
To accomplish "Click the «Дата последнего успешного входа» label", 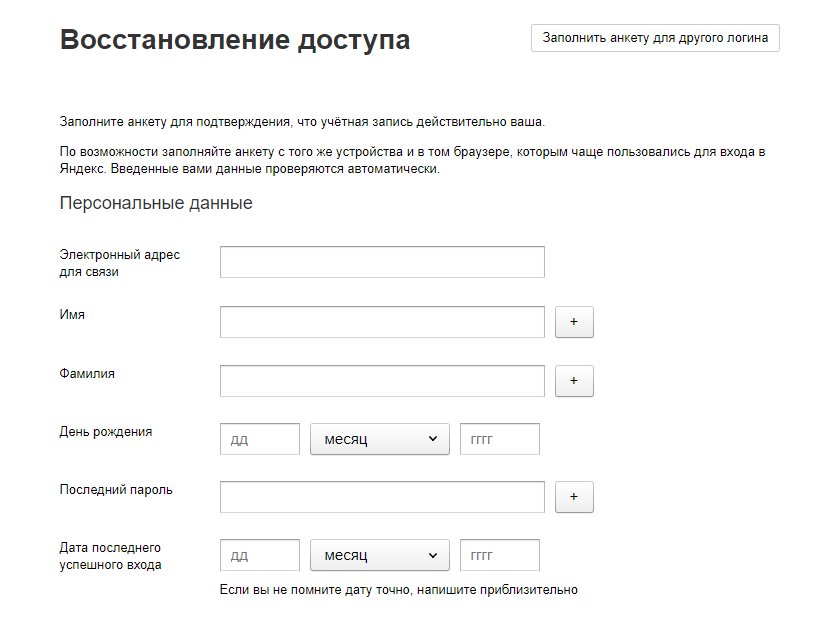I will 110,556.
